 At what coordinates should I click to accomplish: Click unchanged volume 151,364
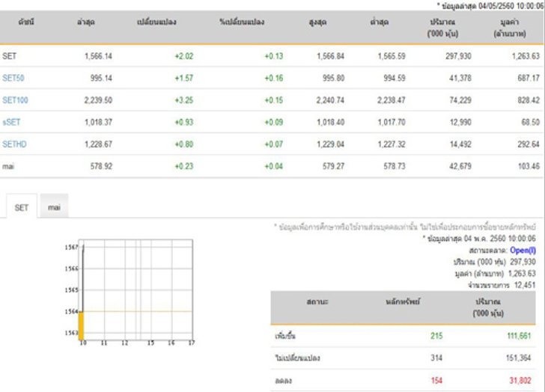(519, 358)
